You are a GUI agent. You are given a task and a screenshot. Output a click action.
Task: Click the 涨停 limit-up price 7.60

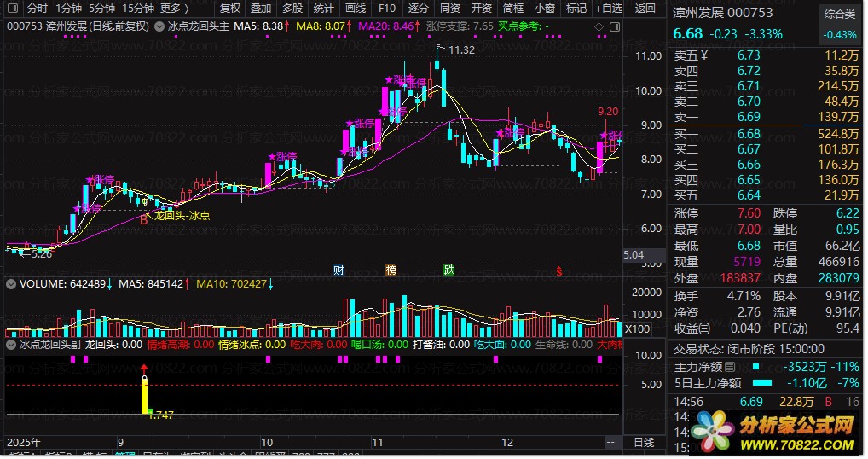(749, 213)
